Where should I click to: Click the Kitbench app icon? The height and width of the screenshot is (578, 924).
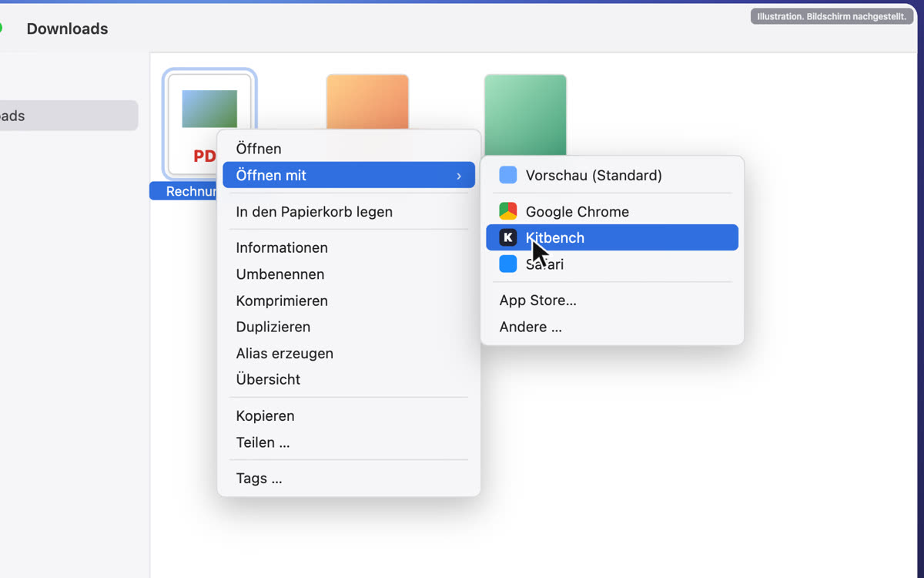pos(508,237)
